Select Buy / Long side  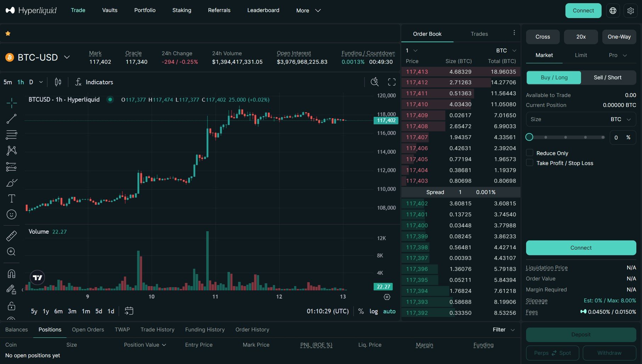[x=554, y=78]
